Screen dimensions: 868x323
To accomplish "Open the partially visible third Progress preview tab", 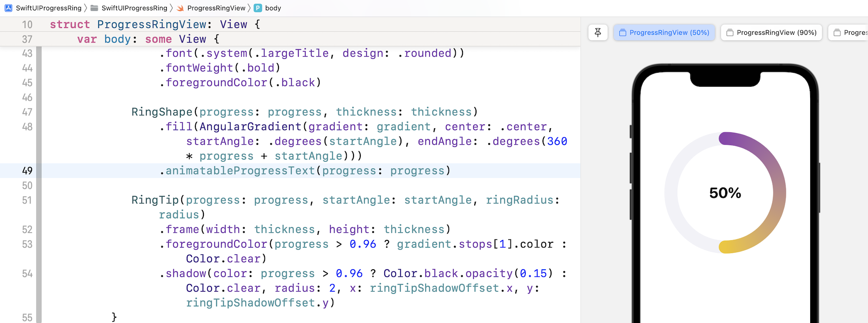I will tap(849, 33).
